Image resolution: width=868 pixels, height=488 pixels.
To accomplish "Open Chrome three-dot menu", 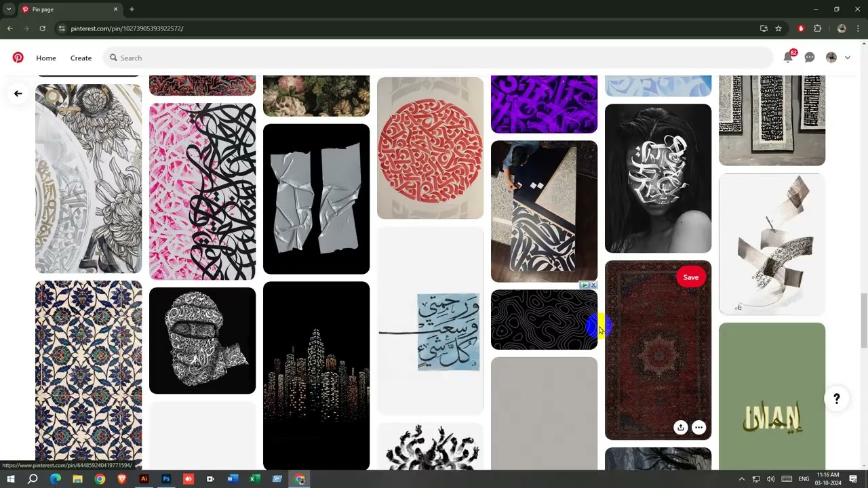I will coord(859,28).
